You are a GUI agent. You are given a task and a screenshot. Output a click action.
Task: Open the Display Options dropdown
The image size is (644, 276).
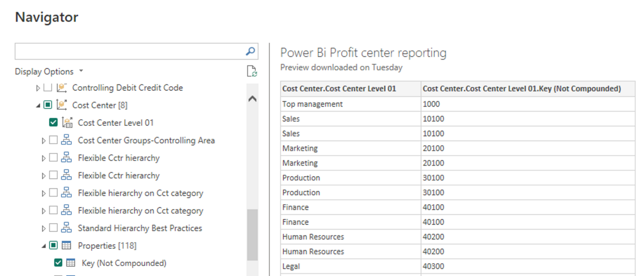click(49, 71)
